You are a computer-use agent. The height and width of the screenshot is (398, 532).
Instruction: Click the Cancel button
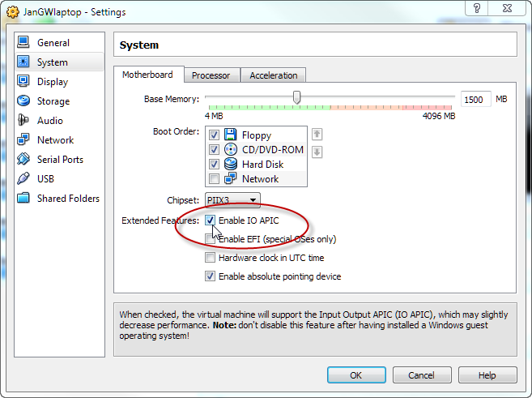[x=421, y=375]
